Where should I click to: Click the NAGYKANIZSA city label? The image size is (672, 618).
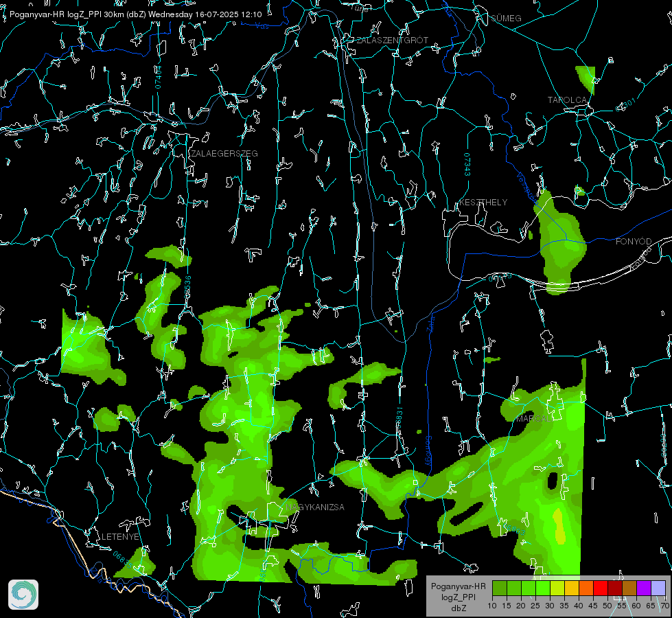point(315,507)
